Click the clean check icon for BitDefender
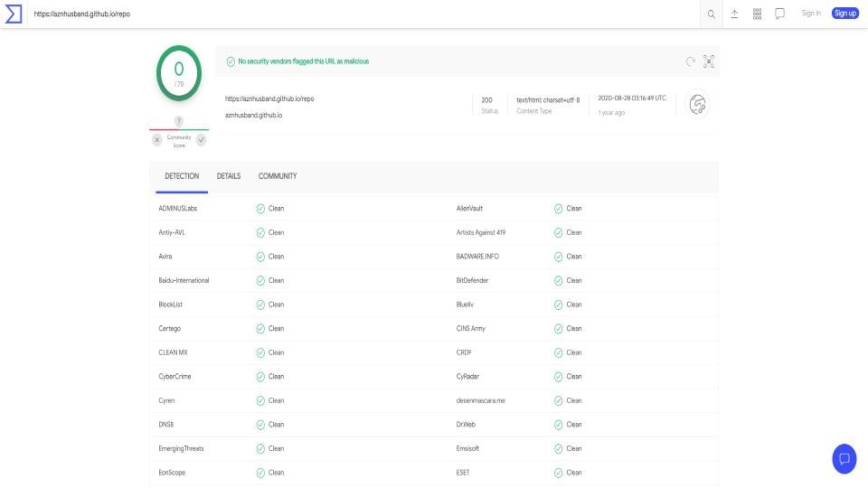 click(558, 280)
